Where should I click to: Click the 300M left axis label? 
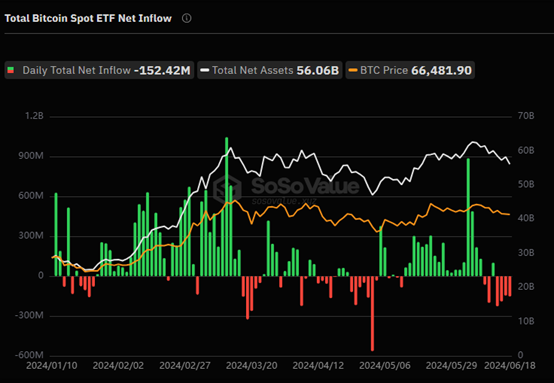(x=31, y=236)
